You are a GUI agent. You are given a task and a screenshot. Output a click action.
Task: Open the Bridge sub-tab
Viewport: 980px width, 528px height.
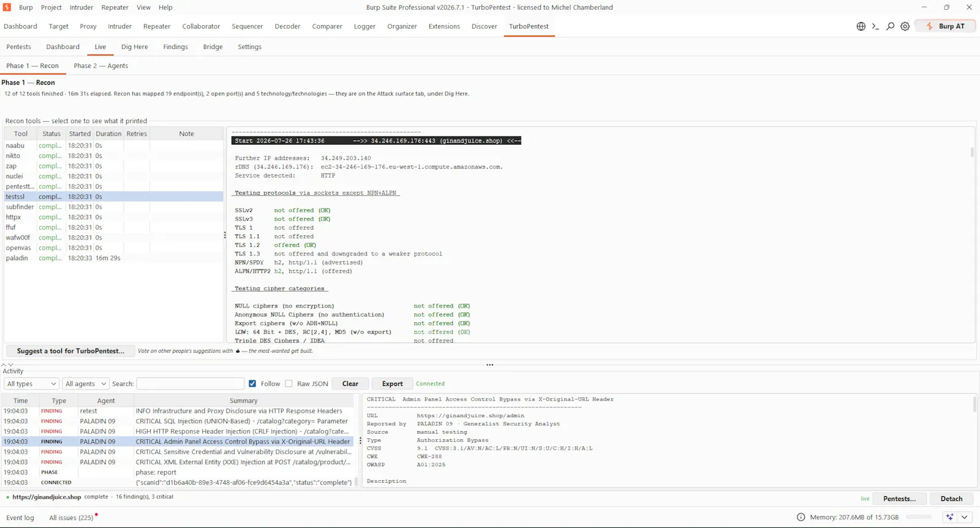tap(213, 47)
